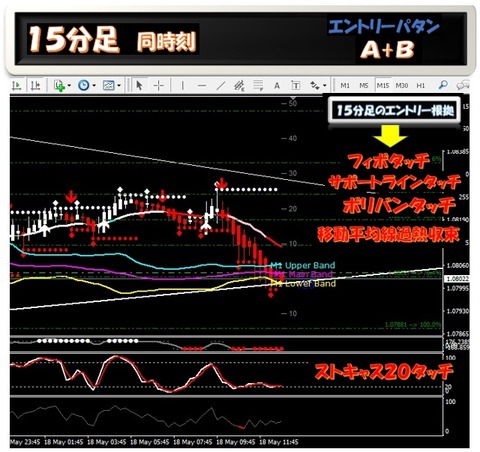
Task: Click price scale value 1.07865
Action: coord(457,334)
